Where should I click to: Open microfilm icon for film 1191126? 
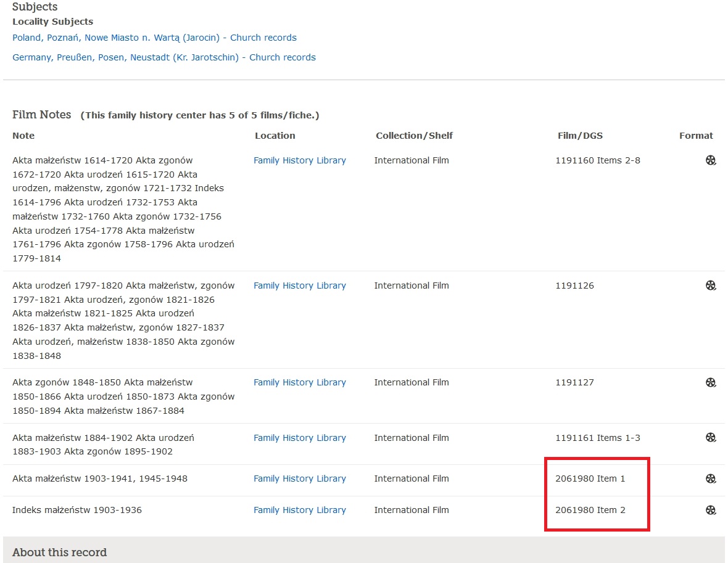[x=711, y=286]
